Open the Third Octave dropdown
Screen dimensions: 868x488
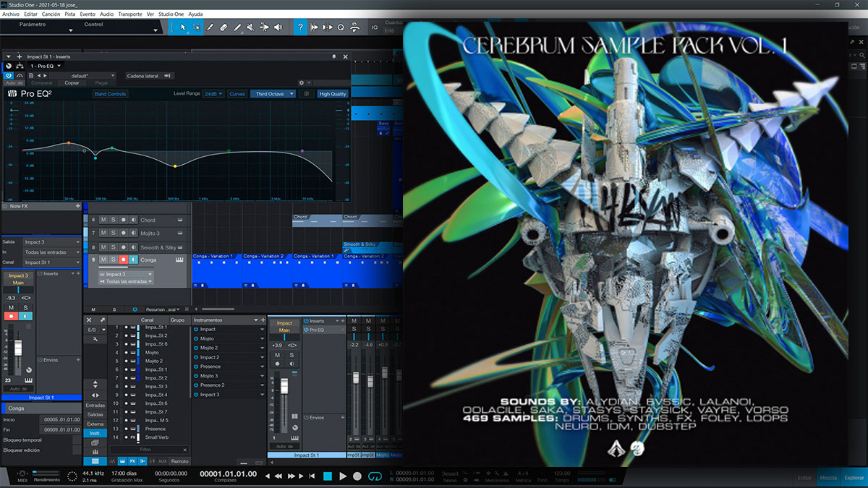(x=273, y=94)
